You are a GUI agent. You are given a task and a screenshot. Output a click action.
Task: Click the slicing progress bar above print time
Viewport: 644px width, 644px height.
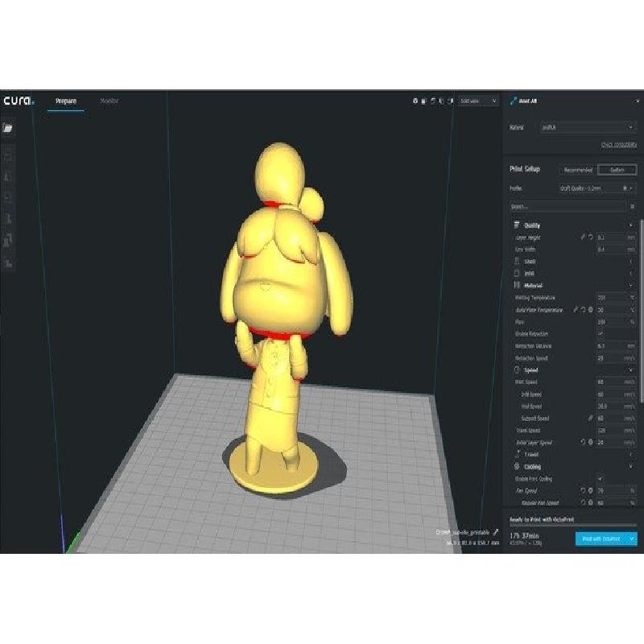click(x=573, y=526)
